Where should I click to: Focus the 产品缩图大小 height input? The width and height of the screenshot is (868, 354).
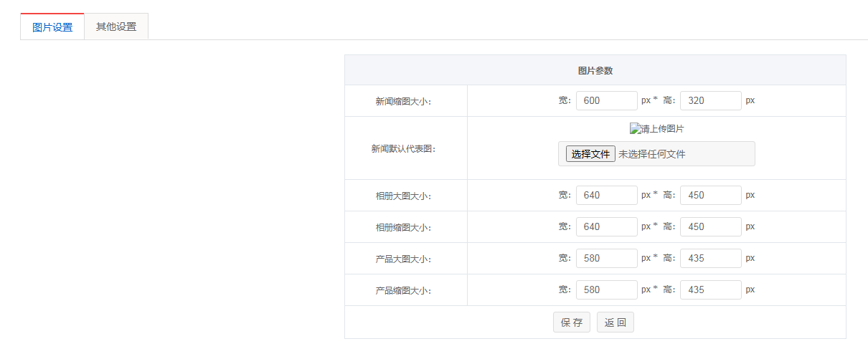coord(710,290)
